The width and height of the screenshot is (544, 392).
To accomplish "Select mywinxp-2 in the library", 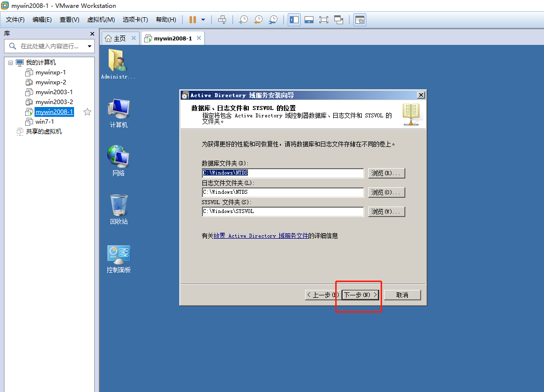I will [x=51, y=82].
